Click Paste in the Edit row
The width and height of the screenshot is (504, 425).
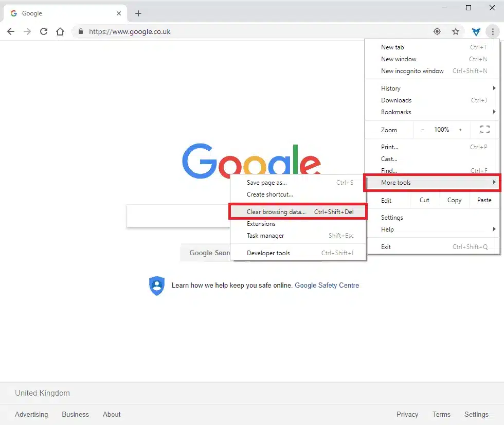(484, 200)
